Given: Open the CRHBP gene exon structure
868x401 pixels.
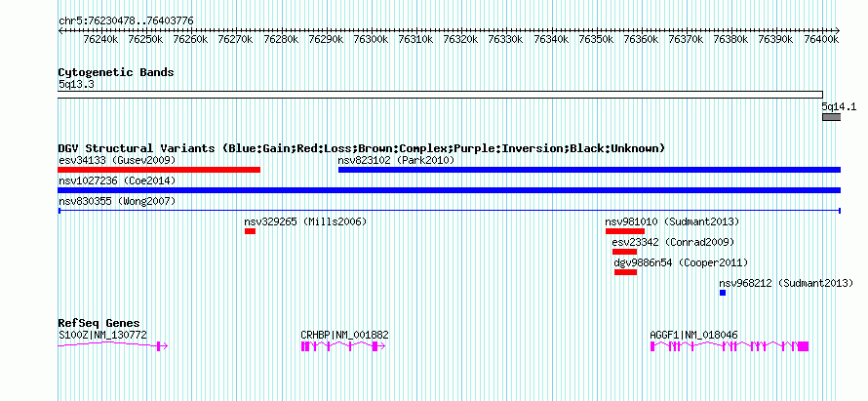Looking at the screenshot, I should click(343, 346).
